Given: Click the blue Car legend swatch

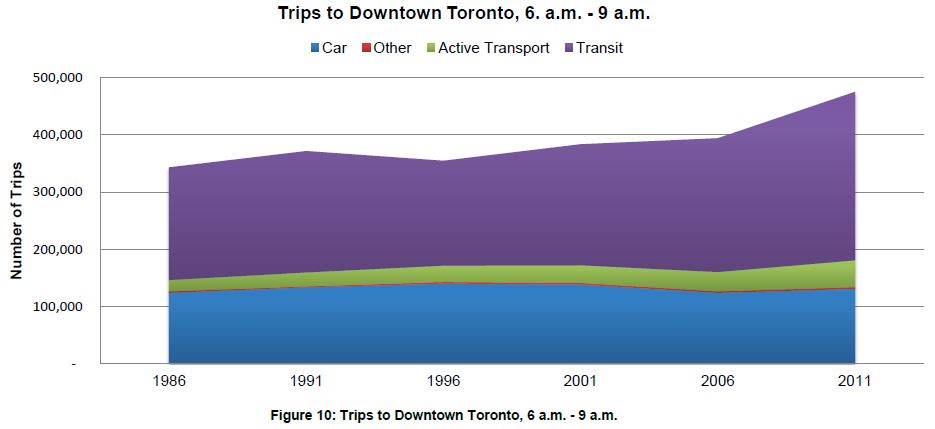Looking at the screenshot, I should 315,48.
